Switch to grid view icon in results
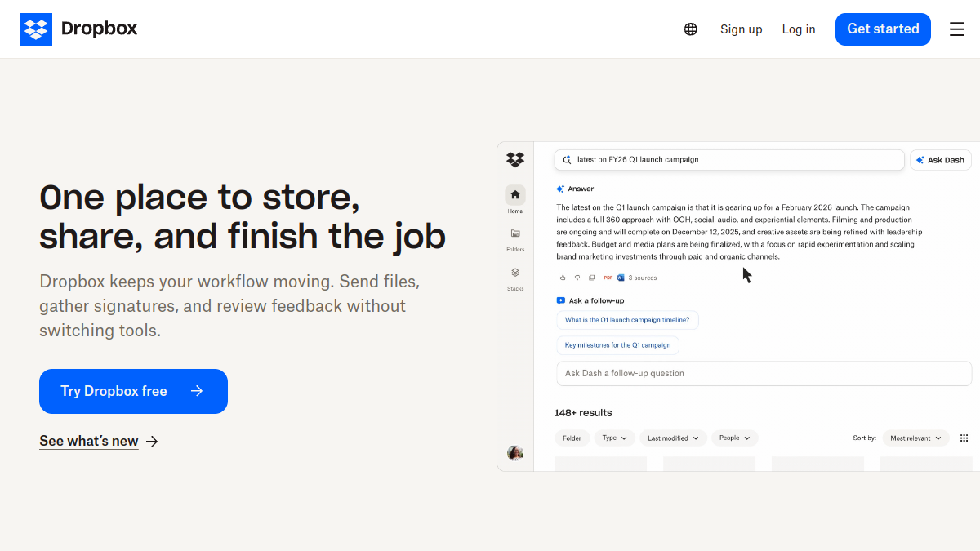Screen dimensions: 980x551 964,438
